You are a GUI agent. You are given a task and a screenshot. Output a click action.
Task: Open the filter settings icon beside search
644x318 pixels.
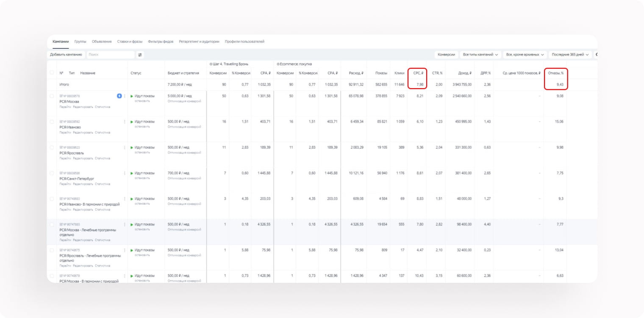[140, 55]
